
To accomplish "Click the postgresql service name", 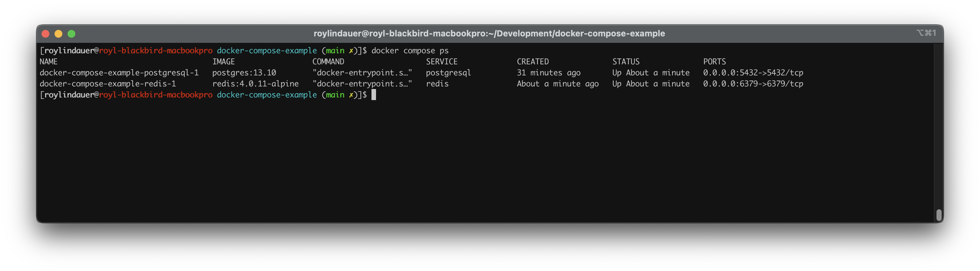I will click(448, 73).
